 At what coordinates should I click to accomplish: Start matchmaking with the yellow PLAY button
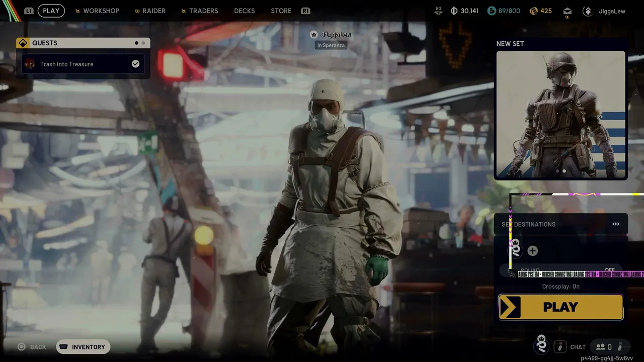560,307
